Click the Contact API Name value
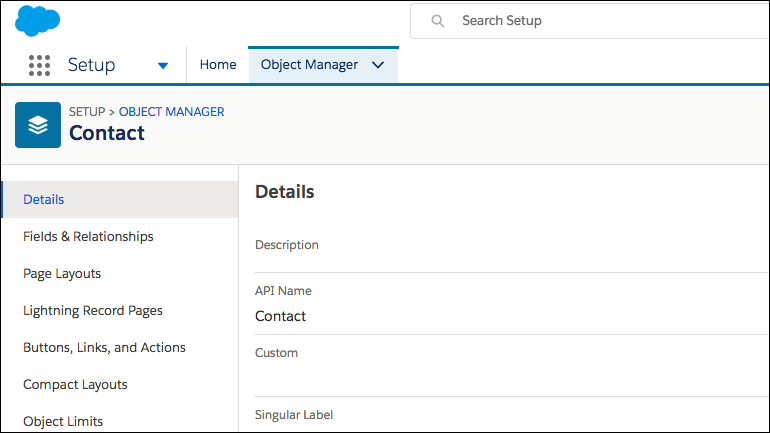The image size is (770, 433). (x=280, y=316)
